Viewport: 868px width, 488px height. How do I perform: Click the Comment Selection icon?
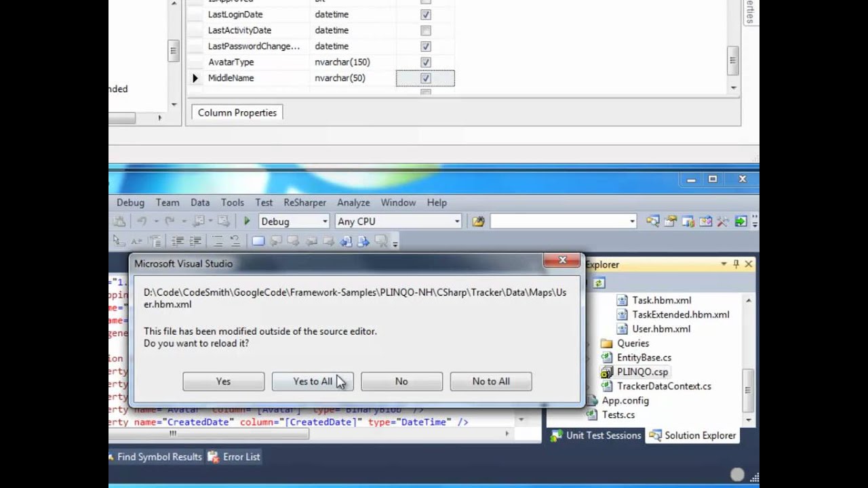218,241
